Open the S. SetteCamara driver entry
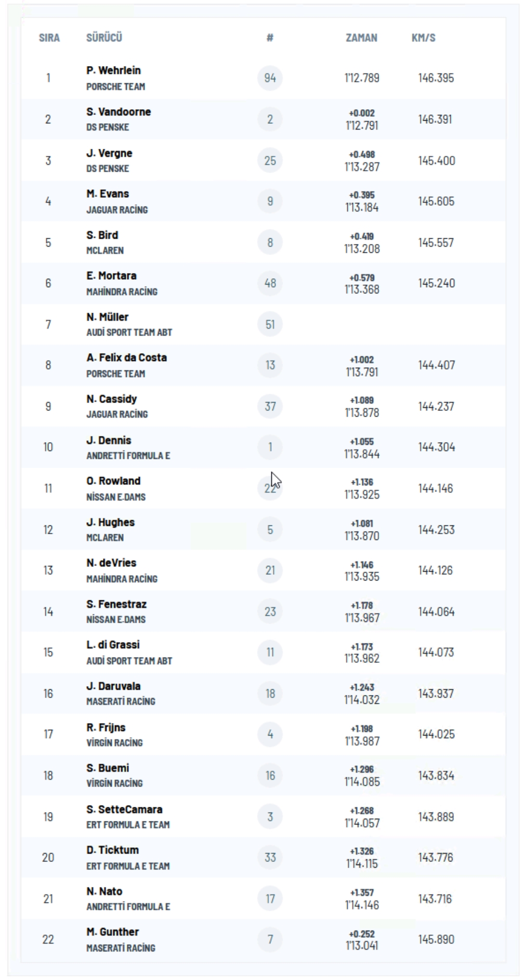524x980 pixels. pos(124,809)
